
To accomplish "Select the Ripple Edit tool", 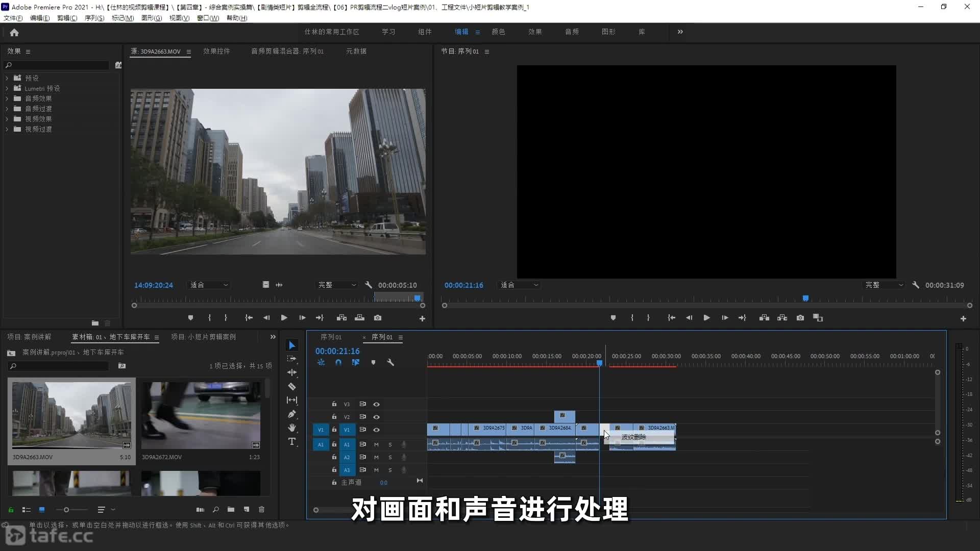I will pyautogui.click(x=292, y=372).
